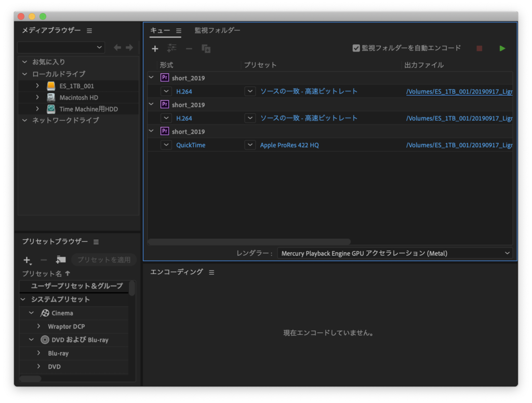The image size is (532, 403).
Task: Open the キュー panel hamburger menu
Action: tap(178, 30)
